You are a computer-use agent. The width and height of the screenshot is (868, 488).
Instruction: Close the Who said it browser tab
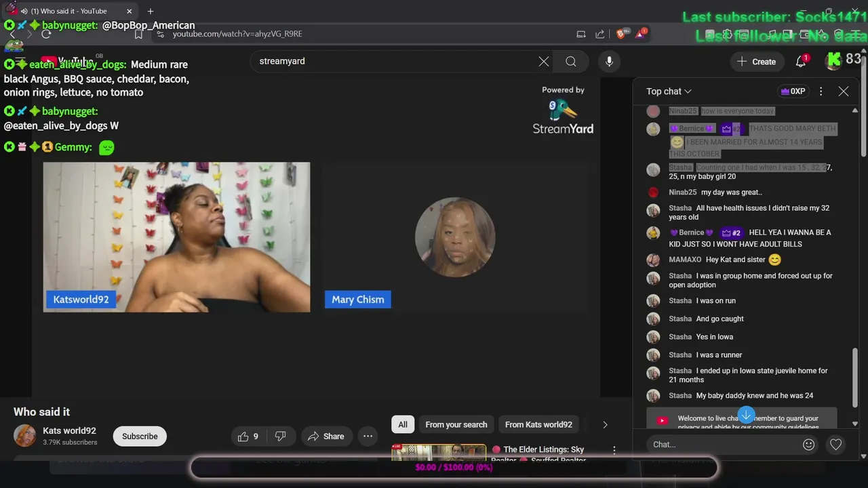point(129,11)
